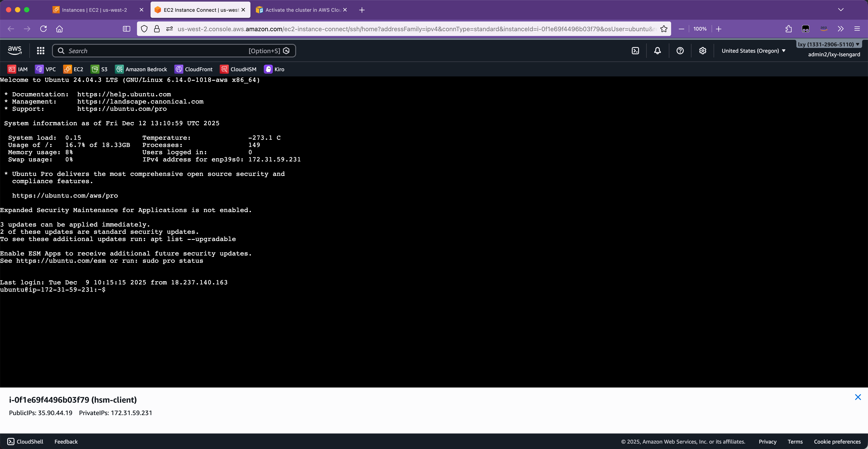This screenshot has height=449, width=868.
Task: Open the list all tabs chevron
Action: [x=841, y=10]
